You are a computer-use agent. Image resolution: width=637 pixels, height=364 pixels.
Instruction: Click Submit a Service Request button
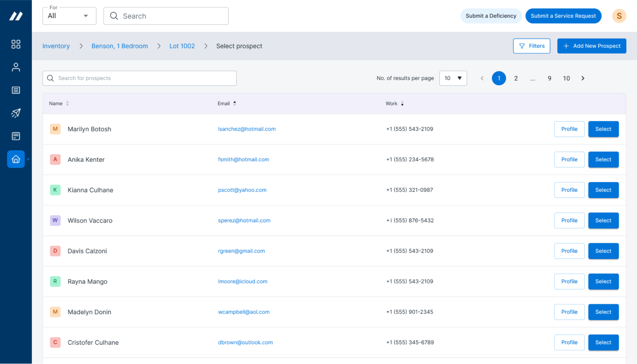coord(563,16)
